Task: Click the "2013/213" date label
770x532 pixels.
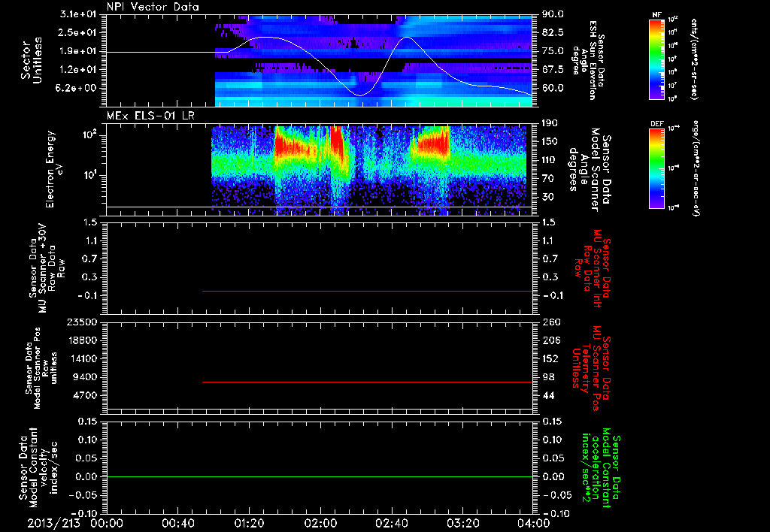Action: coord(53,523)
